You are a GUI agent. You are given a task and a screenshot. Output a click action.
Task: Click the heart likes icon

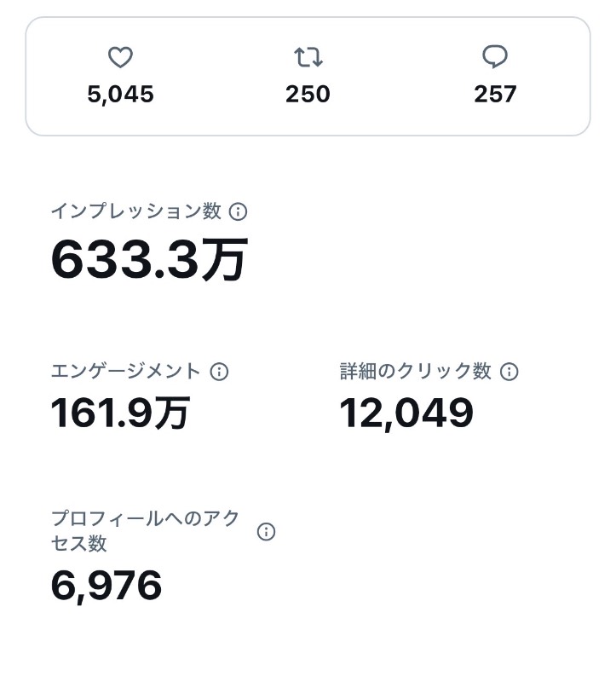point(120,57)
